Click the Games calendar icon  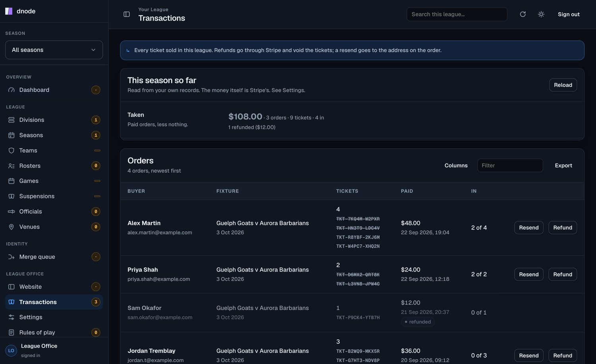12,181
